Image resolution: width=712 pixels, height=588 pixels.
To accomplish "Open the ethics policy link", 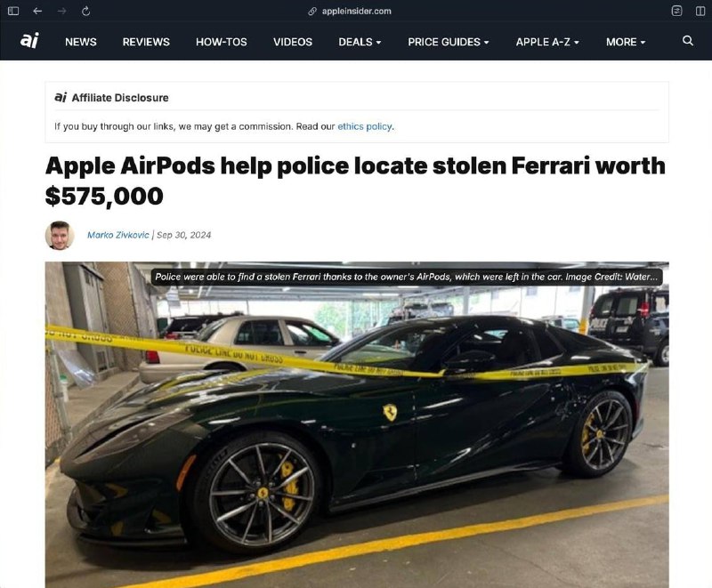I will 365,126.
